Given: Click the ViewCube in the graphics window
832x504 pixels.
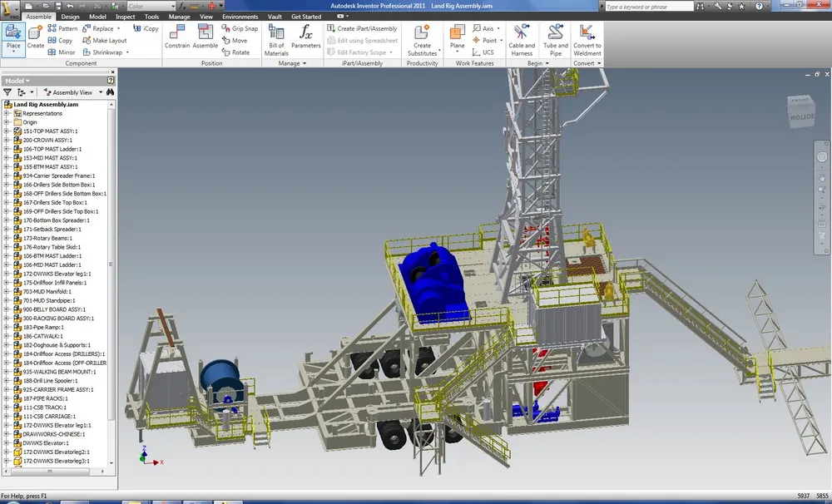Looking at the screenshot, I should coord(800,111).
